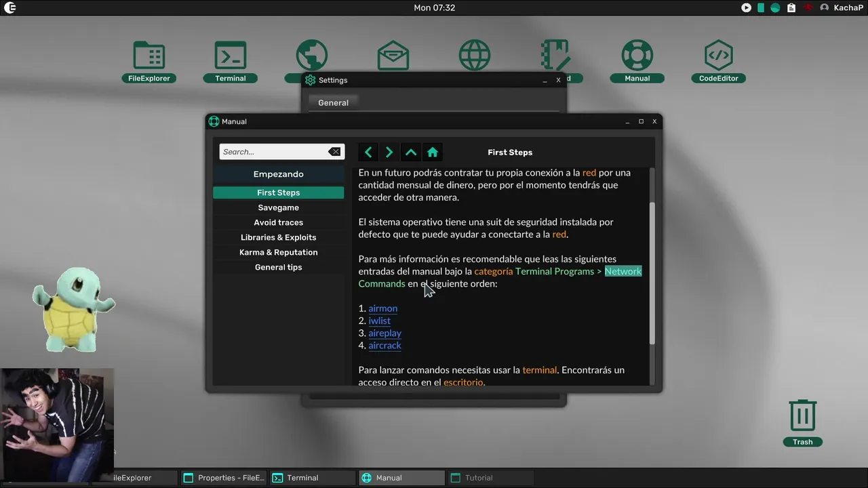868x488 pixels.
Task: Click the orange word categoría
Action: pos(494,271)
